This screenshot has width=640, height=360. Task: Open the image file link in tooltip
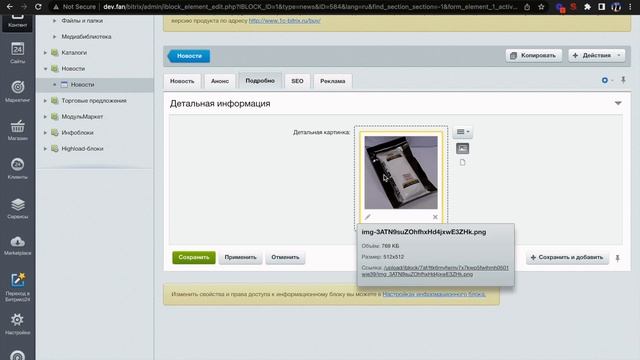pyautogui.click(x=435, y=271)
